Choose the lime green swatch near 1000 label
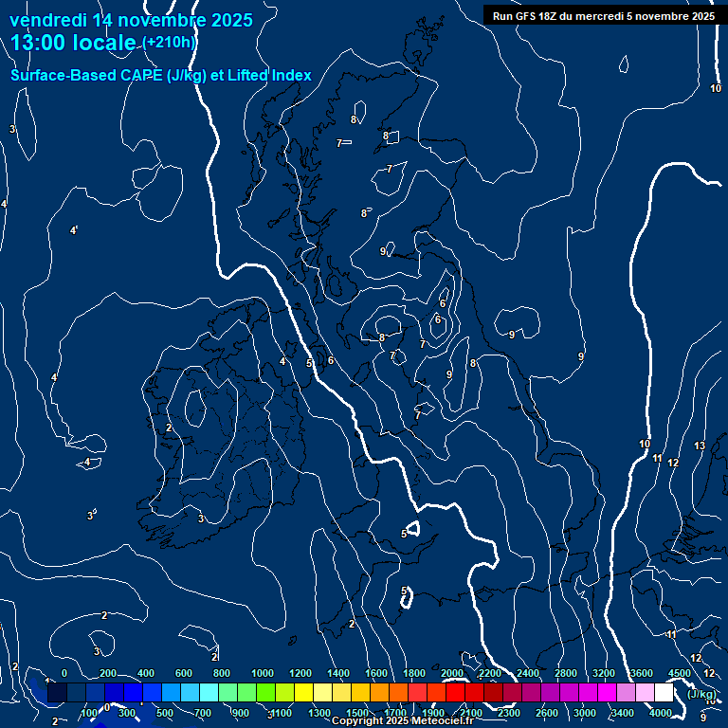This screenshot has width=728, height=728. pos(265,693)
